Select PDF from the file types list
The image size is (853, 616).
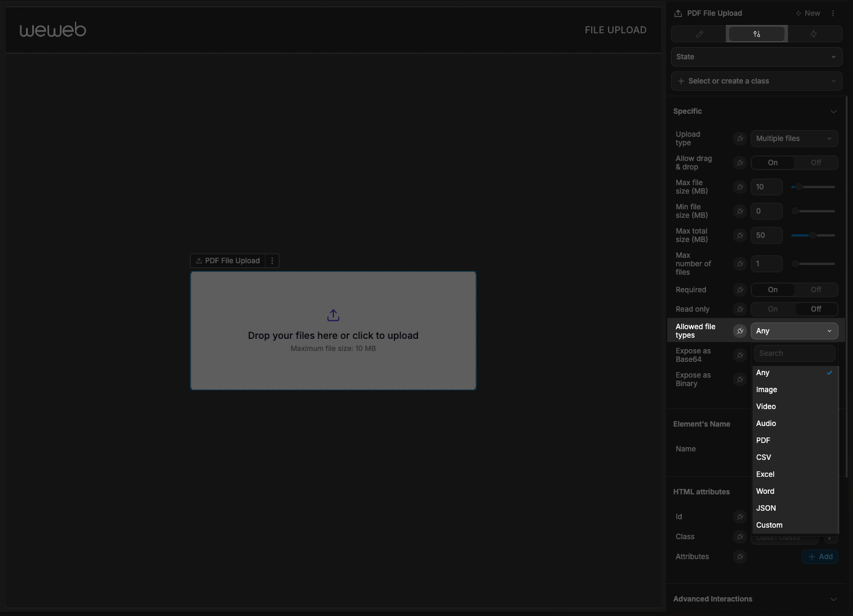[x=763, y=441]
